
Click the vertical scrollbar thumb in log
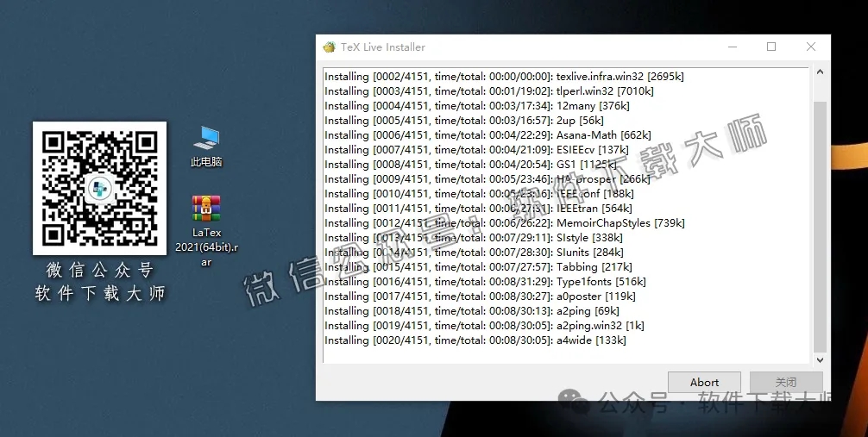pyautogui.click(x=820, y=227)
